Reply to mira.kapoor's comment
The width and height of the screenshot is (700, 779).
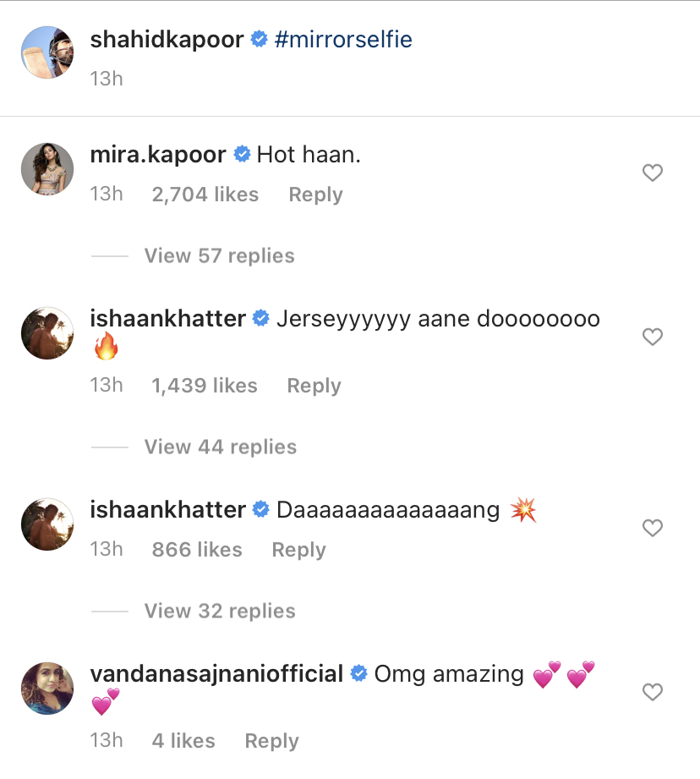tap(315, 195)
